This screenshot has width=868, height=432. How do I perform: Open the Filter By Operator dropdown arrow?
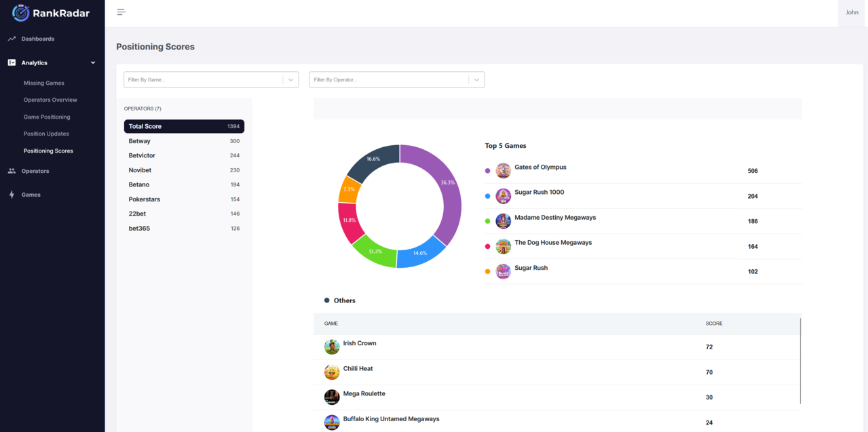click(476, 80)
